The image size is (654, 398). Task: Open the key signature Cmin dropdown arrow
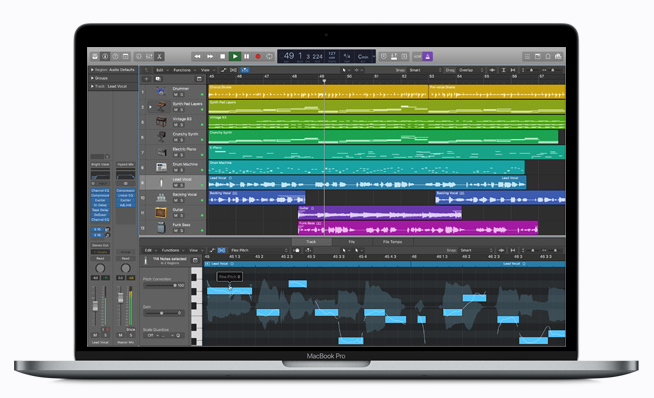(374, 56)
